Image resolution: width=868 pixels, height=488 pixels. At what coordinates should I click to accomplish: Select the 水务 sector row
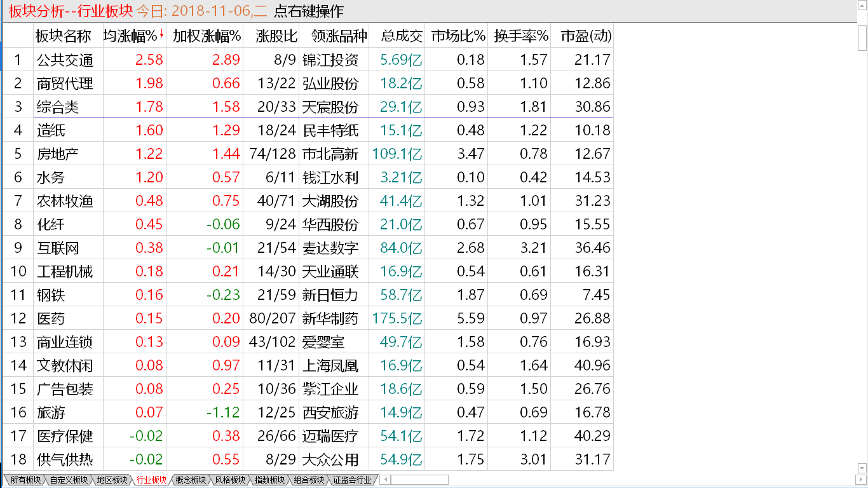309,177
